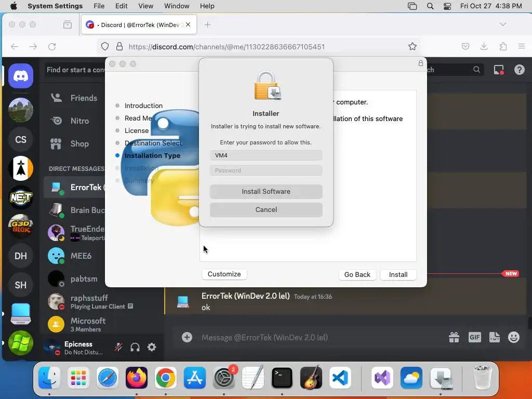Click the gift icon in message bar
The image size is (532, 399).
tap(454, 337)
